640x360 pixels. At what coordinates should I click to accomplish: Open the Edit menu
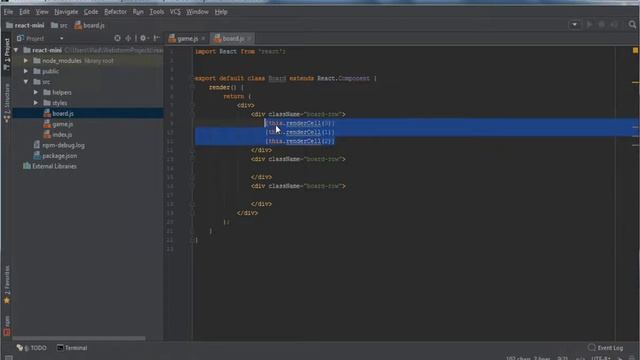tap(24, 12)
